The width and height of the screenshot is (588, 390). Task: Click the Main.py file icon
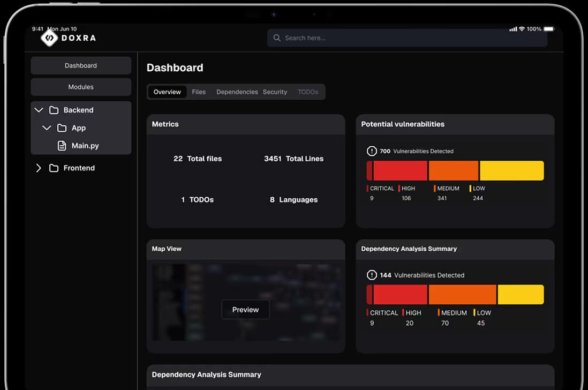tap(62, 146)
